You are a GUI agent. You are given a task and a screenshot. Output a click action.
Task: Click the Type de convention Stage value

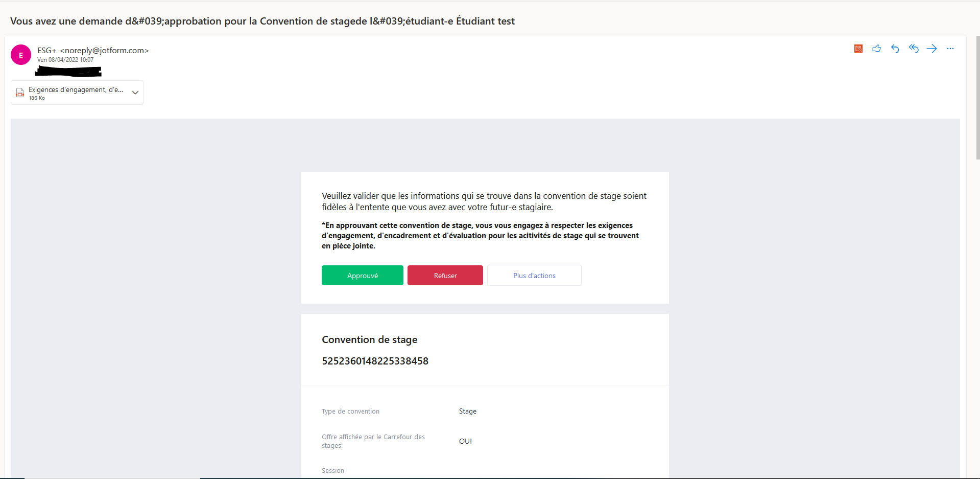coord(468,411)
